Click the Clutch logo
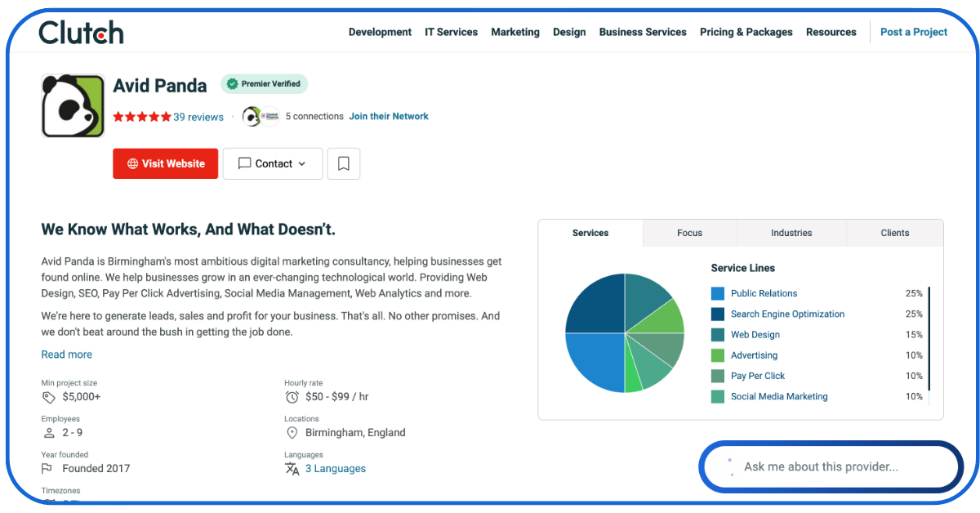The image size is (980, 513). [81, 33]
